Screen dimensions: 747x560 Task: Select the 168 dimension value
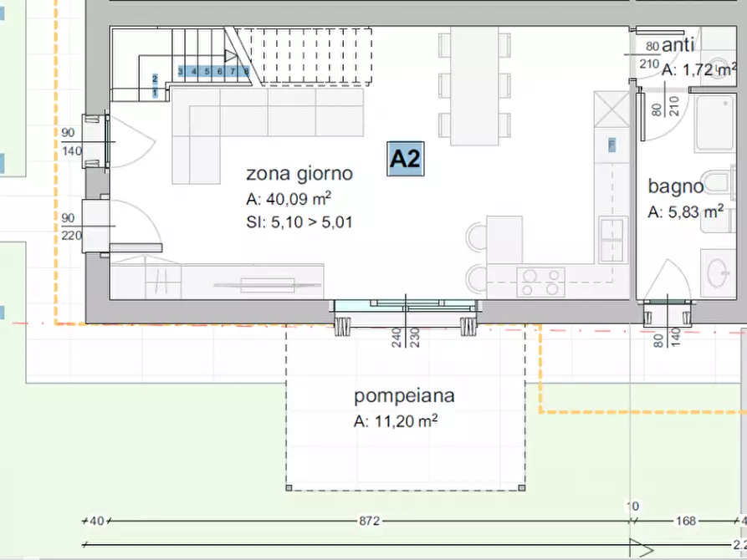[685, 521]
